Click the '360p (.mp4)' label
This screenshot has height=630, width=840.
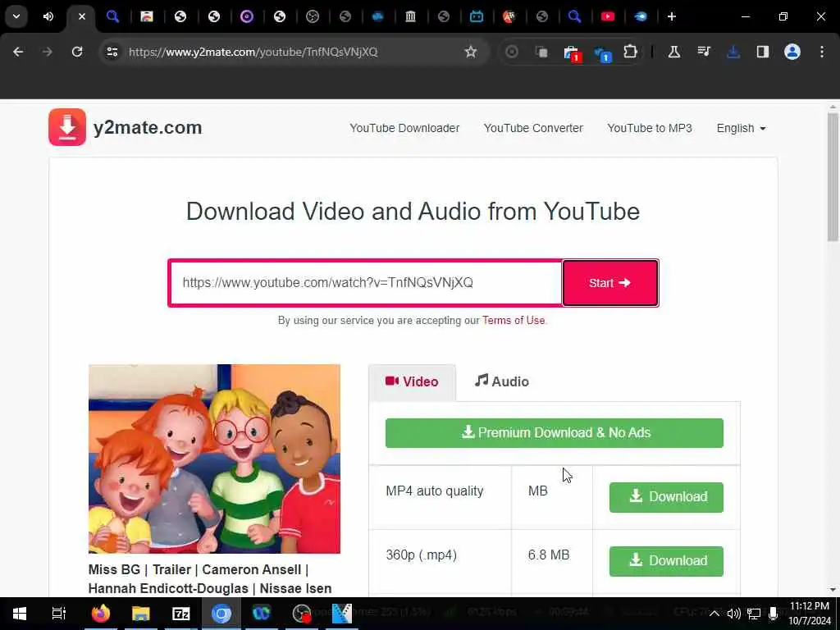(x=422, y=555)
